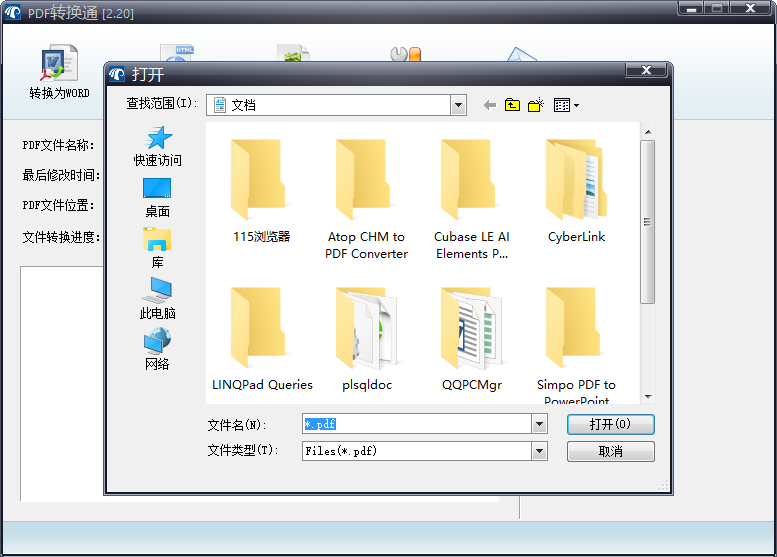The width and height of the screenshot is (777, 557).
Task: Go back using the left arrow icon
Action: click(x=490, y=105)
